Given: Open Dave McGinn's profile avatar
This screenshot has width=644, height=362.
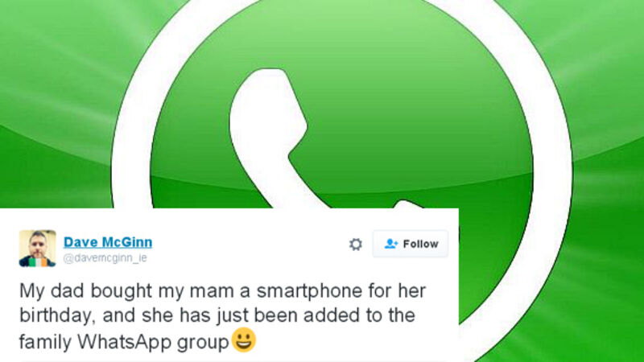Looking at the screenshot, I should 37,249.
